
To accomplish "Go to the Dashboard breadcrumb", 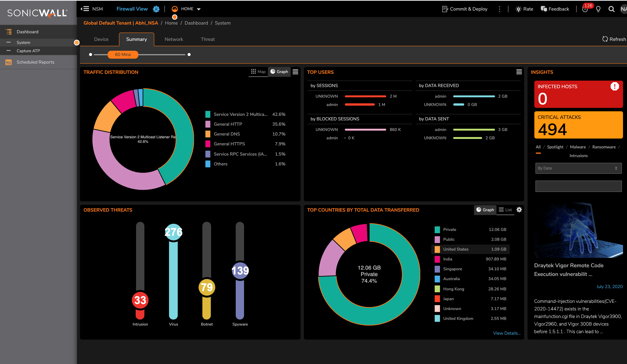I will (x=196, y=23).
